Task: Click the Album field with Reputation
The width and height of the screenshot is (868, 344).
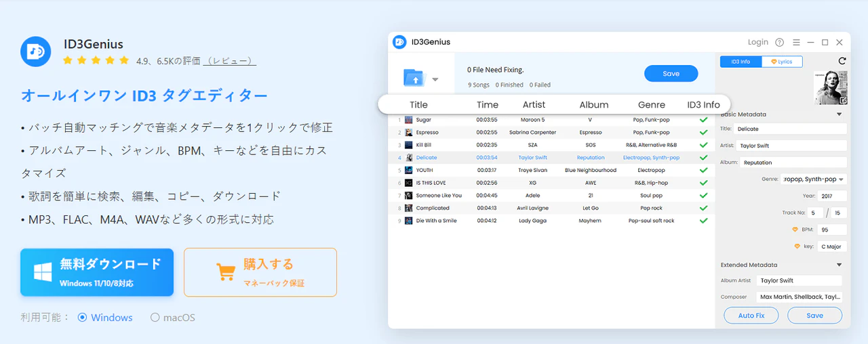Action: pos(793,163)
